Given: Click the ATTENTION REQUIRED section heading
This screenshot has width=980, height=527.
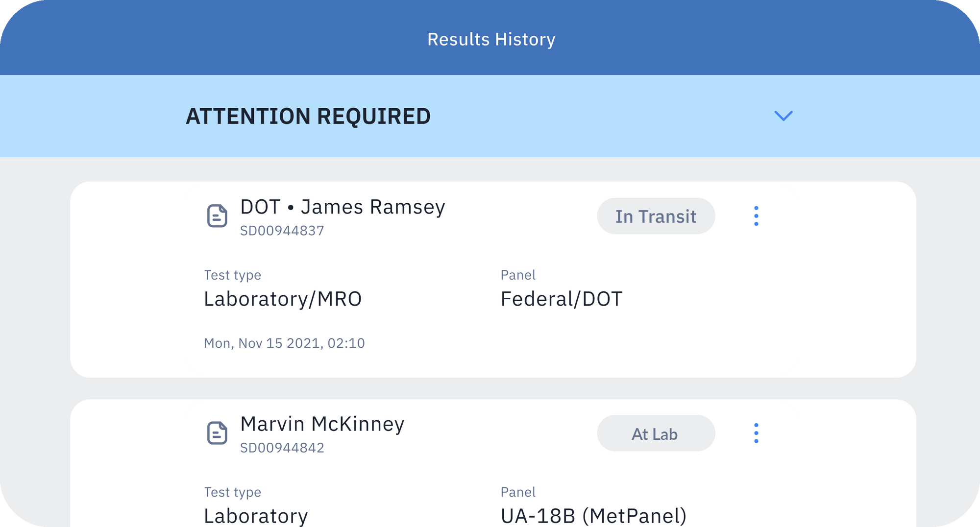Looking at the screenshot, I should pyautogui.click(x=308, y=117).
